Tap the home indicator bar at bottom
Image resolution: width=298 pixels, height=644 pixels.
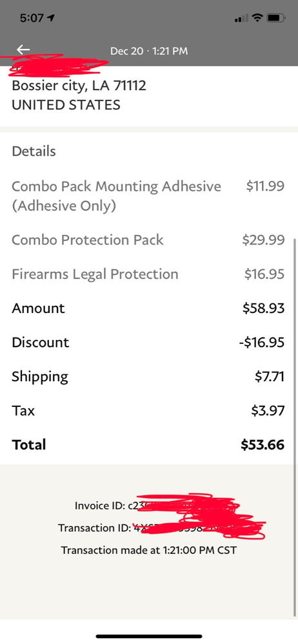[x=149, y=636]
